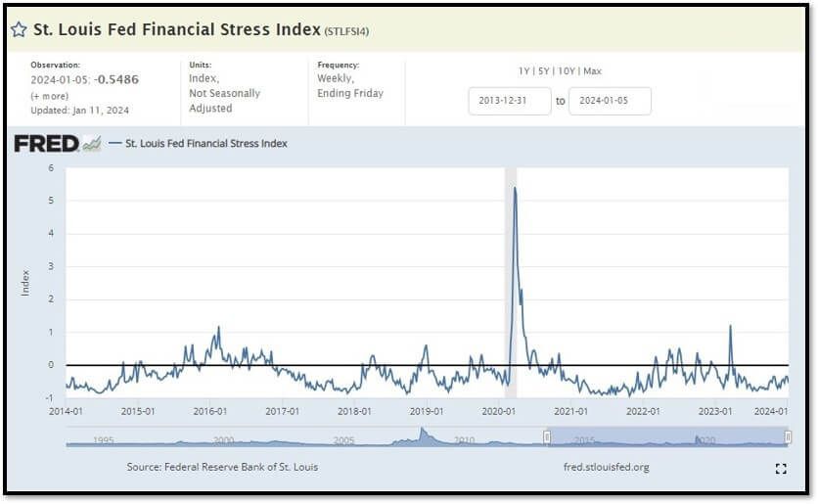Screen dimensions: 818x504
Task: Select the 5Y range link
Action: (544, 71)
